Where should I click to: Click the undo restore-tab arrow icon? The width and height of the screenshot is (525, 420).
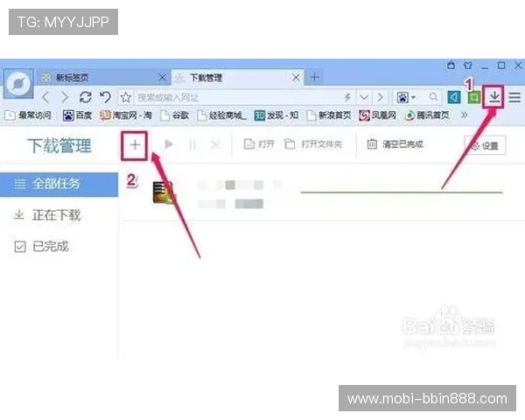(106, 97)
